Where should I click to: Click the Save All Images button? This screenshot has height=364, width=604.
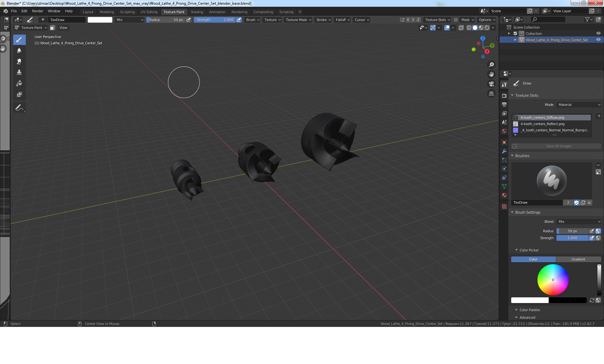[x=556, y=146]
